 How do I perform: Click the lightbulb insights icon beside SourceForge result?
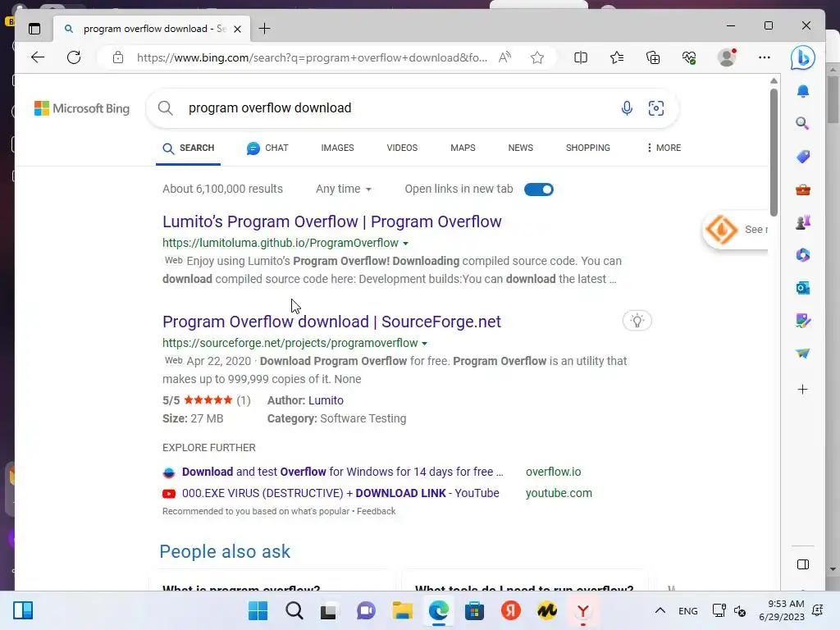click(x=637, y=321)
